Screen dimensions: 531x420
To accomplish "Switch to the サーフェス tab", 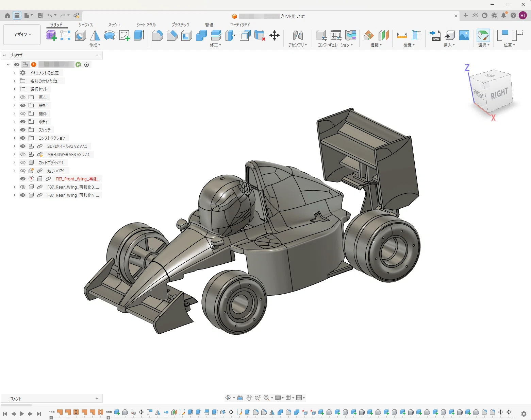I will [x=86, y=24].
